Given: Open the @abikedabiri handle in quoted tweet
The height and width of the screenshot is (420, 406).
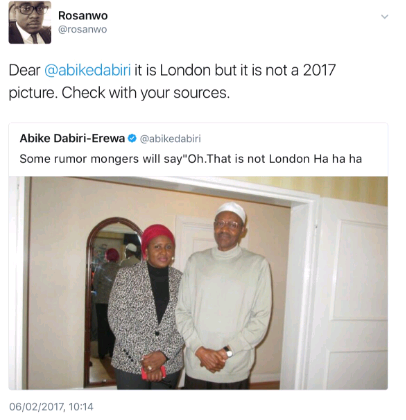Looking at the screenshot, I should pyautogui.click(x=170, y=138).
